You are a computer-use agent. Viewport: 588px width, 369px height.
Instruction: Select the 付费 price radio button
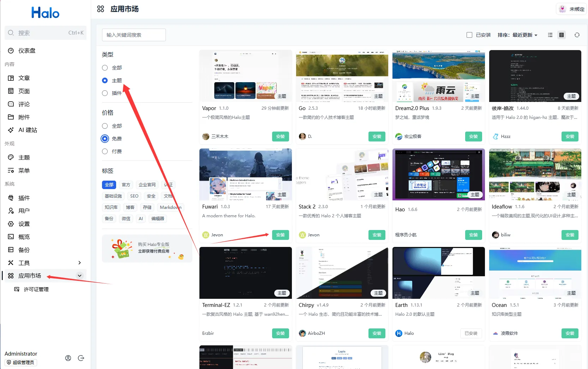(105, 151)
